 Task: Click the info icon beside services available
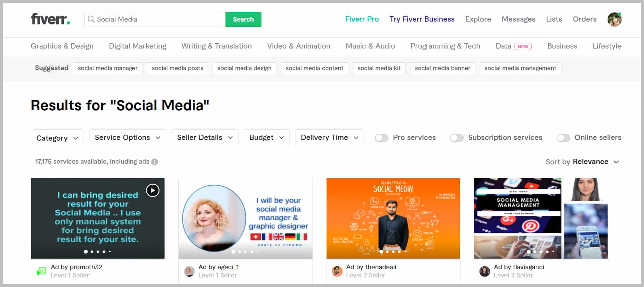[x=155, y=162]
